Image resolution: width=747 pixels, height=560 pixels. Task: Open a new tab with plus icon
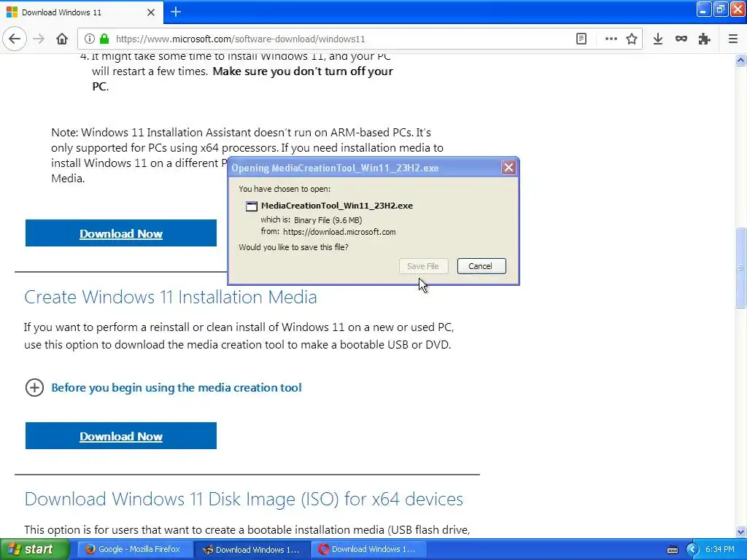point(176,12)
